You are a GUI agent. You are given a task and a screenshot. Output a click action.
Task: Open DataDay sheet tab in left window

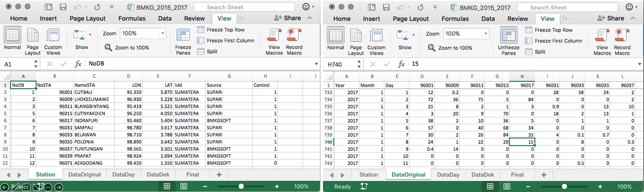click(124, 174)
